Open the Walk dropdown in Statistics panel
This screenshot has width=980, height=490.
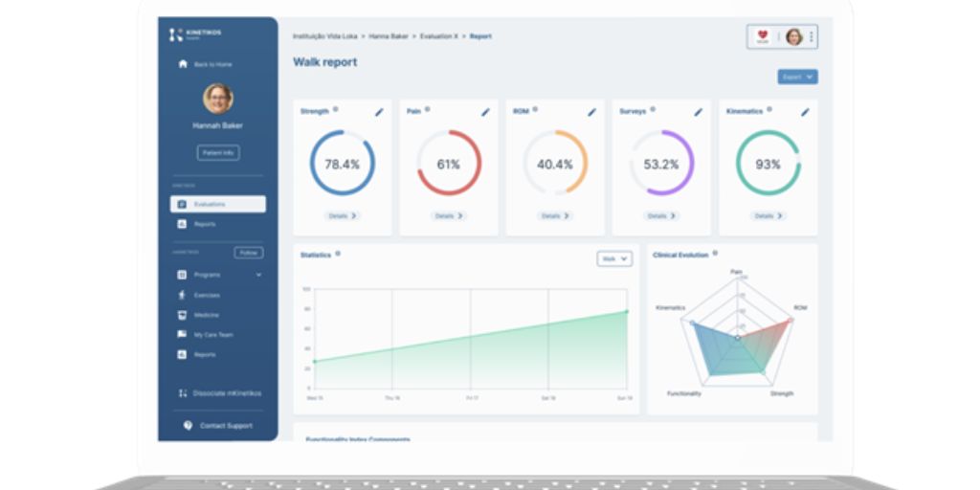(x=614, y=258)
